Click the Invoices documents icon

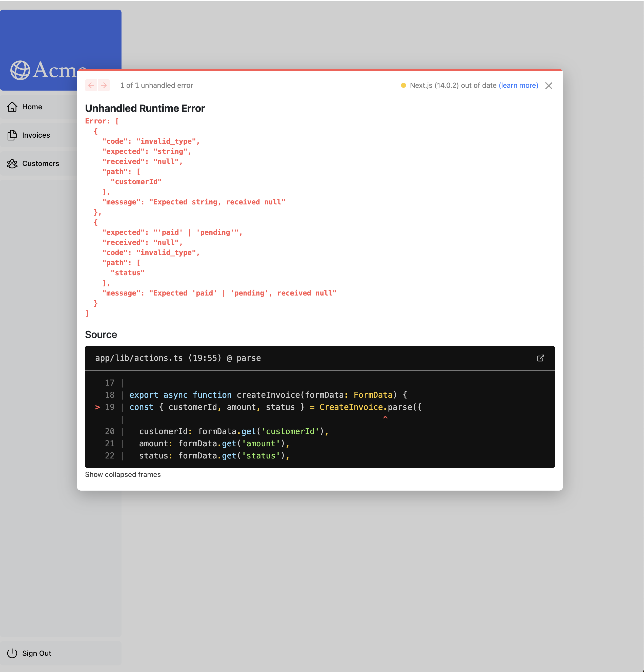tap(12, 135)
